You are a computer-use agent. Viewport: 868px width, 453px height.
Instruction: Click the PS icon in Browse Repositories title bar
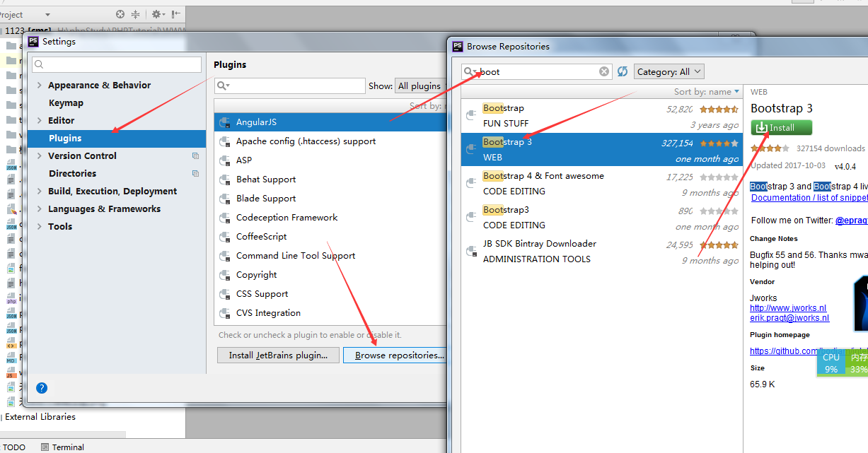tap(458, 46)
